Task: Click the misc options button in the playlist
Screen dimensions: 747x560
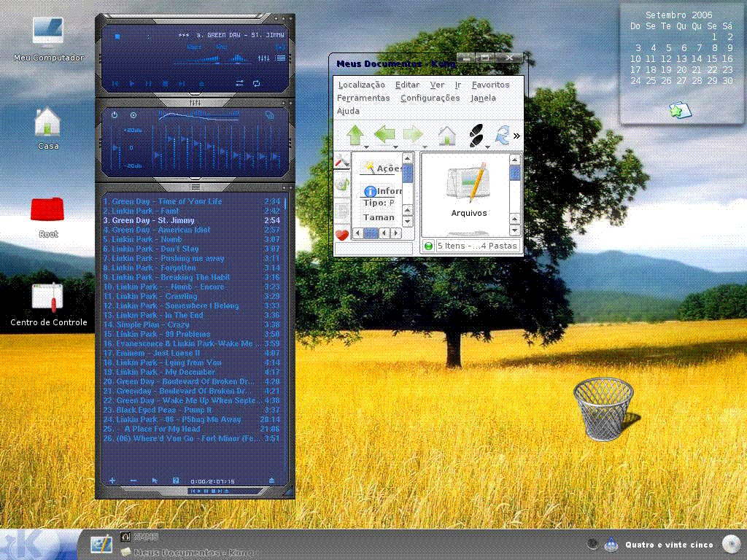Action: [175, 481]
